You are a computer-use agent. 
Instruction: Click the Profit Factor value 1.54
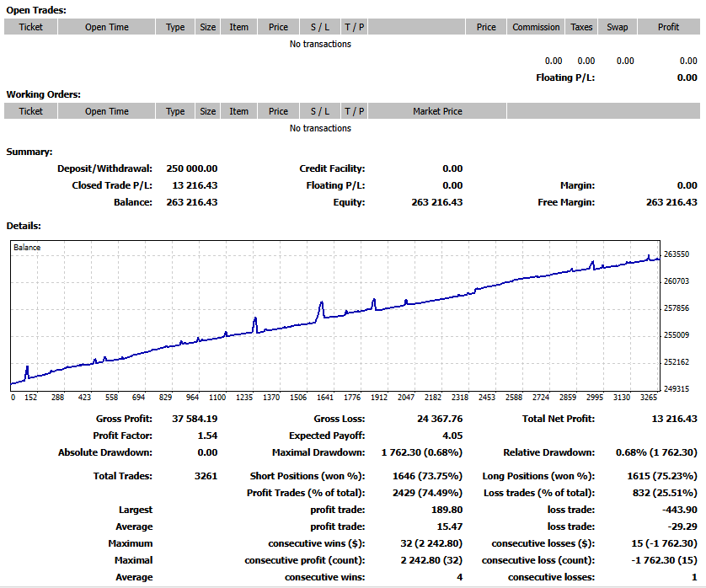coord(206,436)
